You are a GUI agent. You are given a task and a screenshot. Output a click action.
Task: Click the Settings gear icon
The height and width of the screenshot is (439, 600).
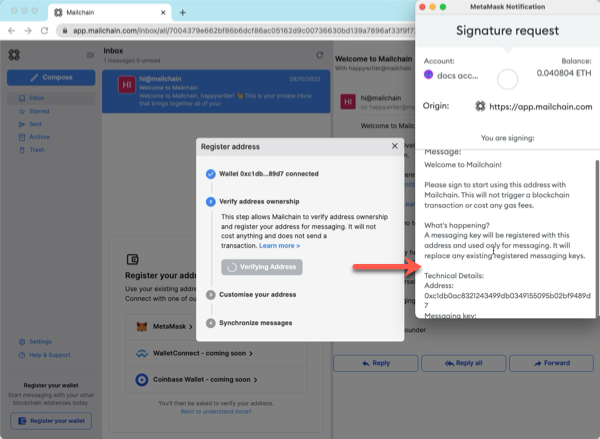(x=22, y=342)
